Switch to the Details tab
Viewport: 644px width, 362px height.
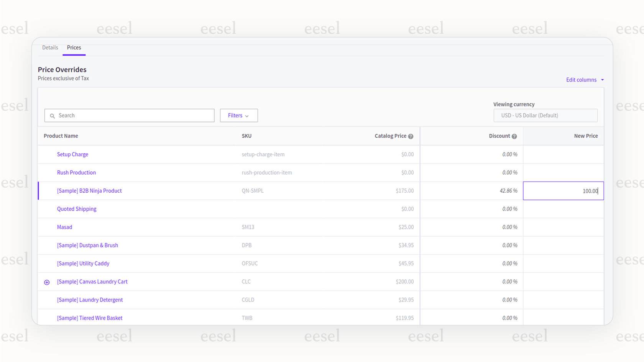coord(50,48)
